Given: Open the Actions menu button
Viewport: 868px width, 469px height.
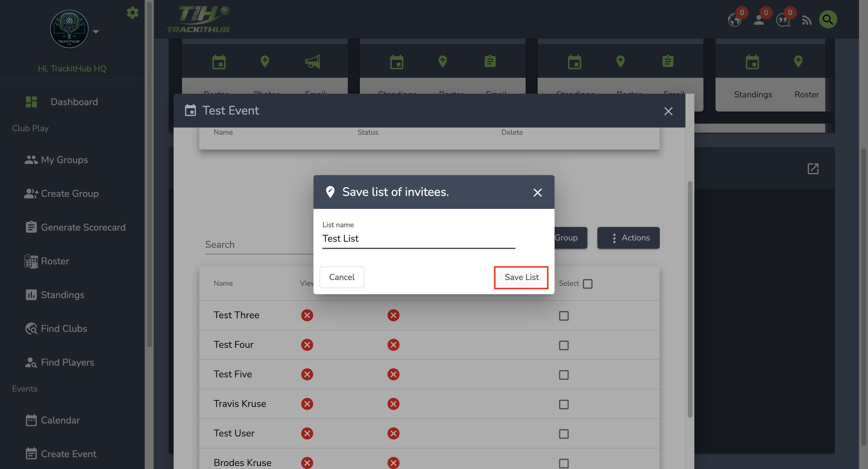Looking at the screenshot, I should (x=628, y=238).
